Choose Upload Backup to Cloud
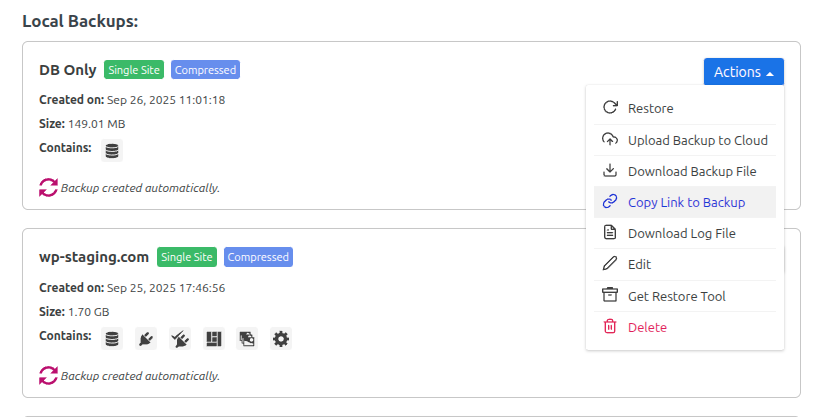822x417 pixels. pos(697,140)
